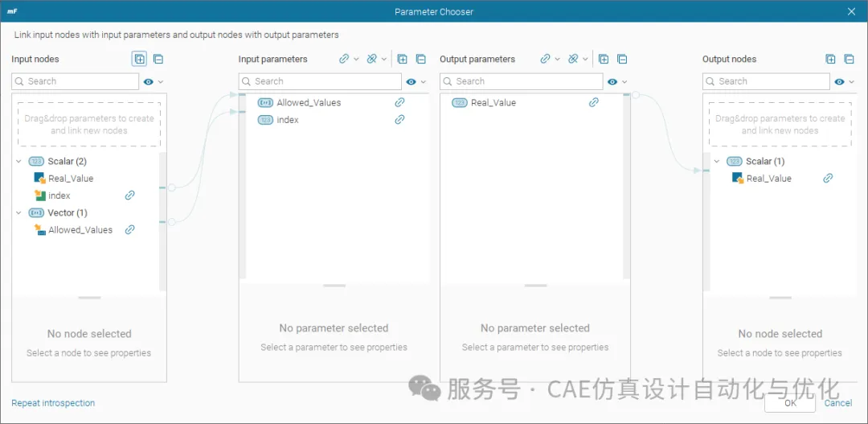Click unlink icon in Input parameters header
This screenshot has width=868, height=424.
(x=371, y=59)
